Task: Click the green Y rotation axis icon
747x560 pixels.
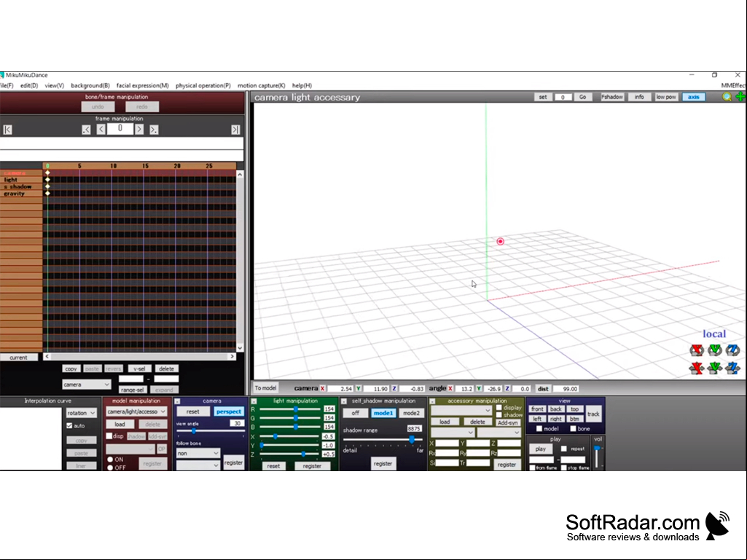Action: point(715,350)
